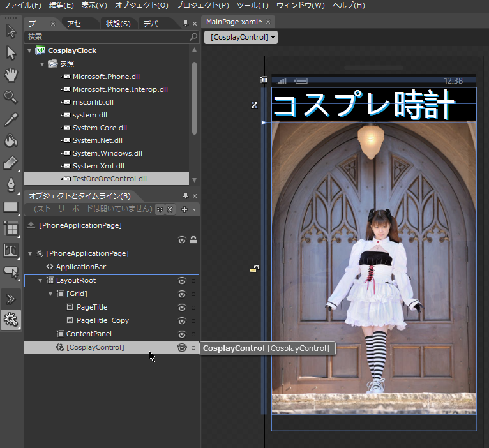Select the MainPage.xaml* document tab
Viewport: 489px width, 448px height.
pyautogui.click(x=234, y=22)
